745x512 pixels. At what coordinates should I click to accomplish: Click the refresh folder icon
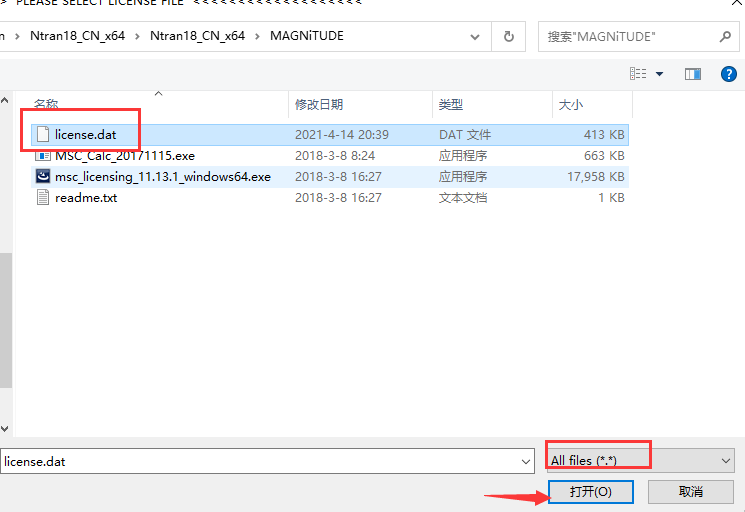click(x=508, y=37)
